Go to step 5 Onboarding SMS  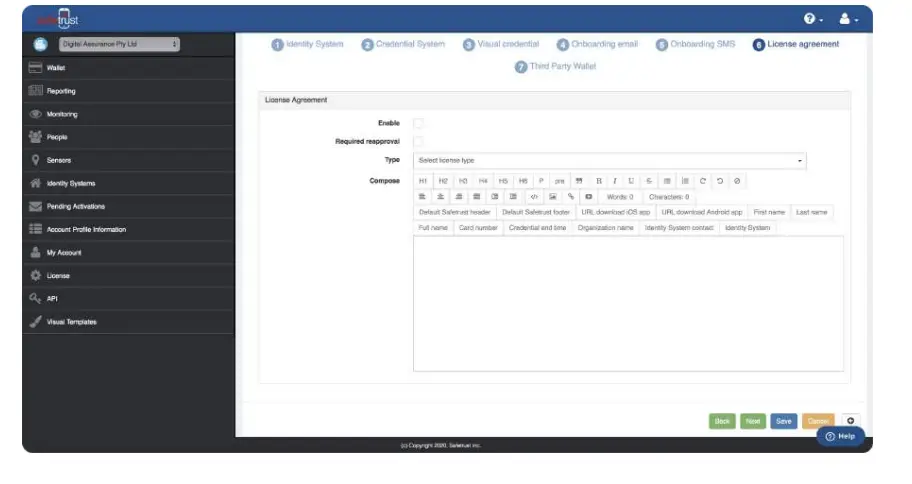click(x=696, y=44)
